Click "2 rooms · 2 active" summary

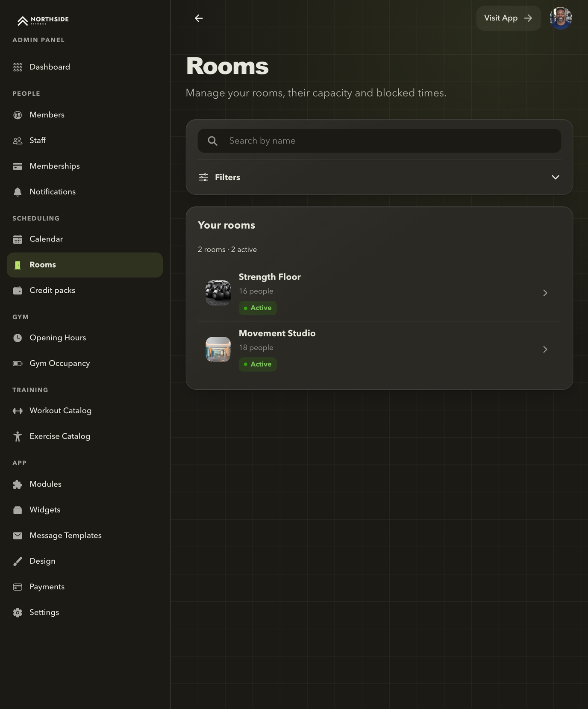227,250
